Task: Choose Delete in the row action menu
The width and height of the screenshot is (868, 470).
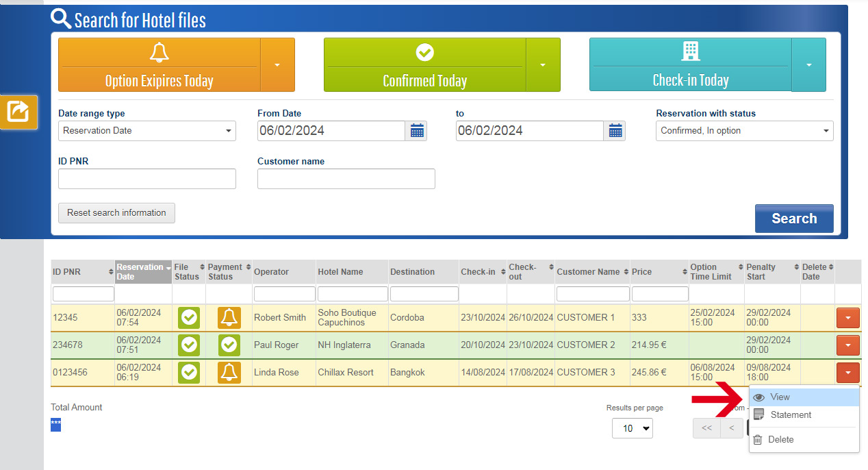Action: pos(780,439)
